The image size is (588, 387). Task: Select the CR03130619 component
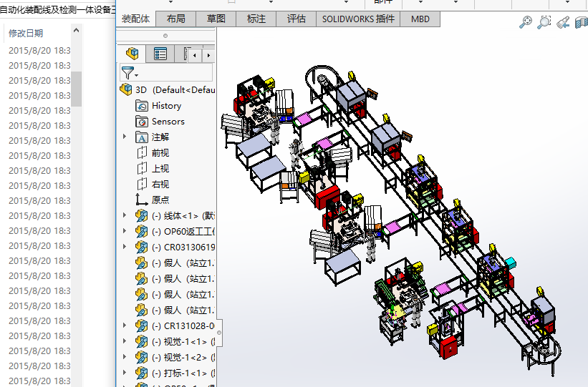point(183,248)
